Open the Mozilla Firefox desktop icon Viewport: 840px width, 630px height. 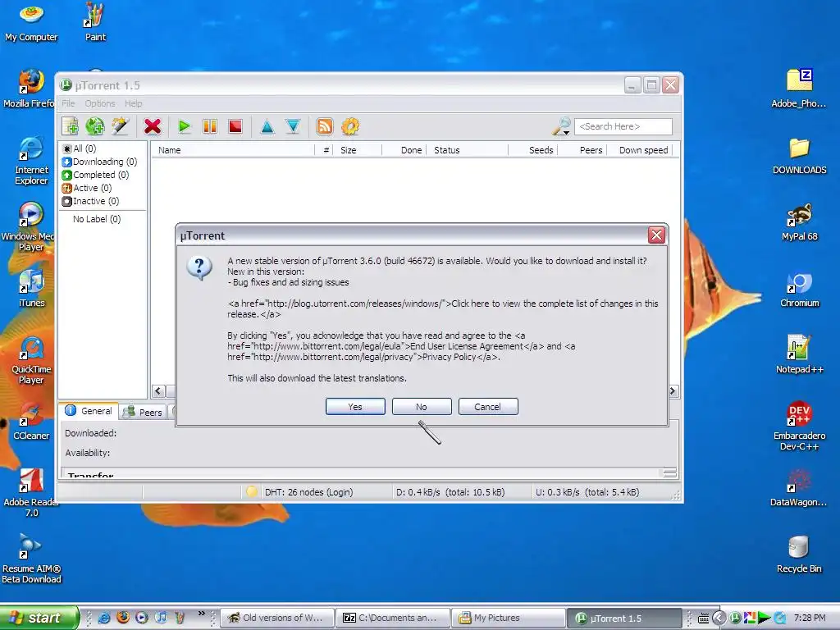tap(29, 89)
